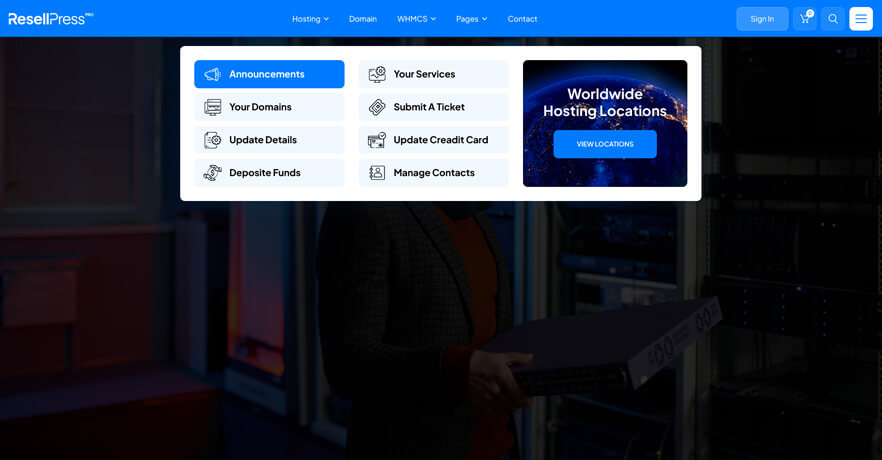882x460 pixels.
Task: Click the Worldwide Hosting Locations heading
Action: 605,102
